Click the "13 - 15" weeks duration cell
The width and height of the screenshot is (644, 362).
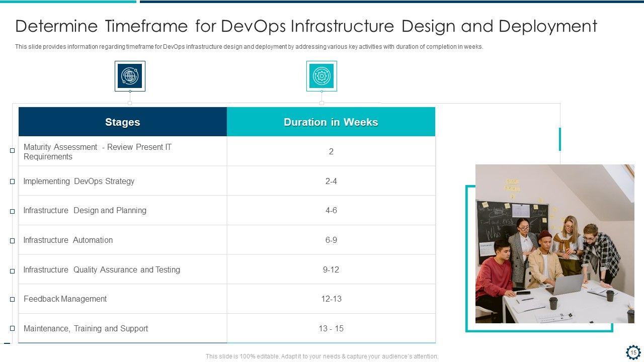point(331,328)
